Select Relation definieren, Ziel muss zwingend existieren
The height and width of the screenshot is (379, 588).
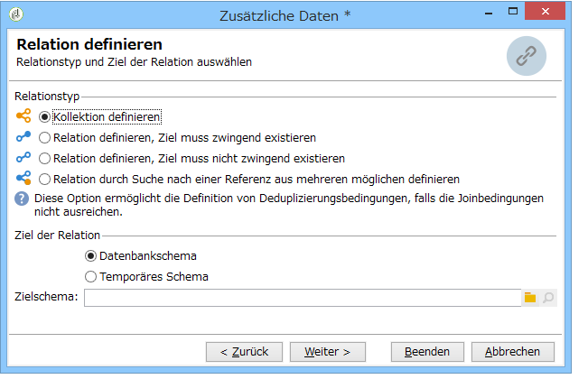point(44,138)
